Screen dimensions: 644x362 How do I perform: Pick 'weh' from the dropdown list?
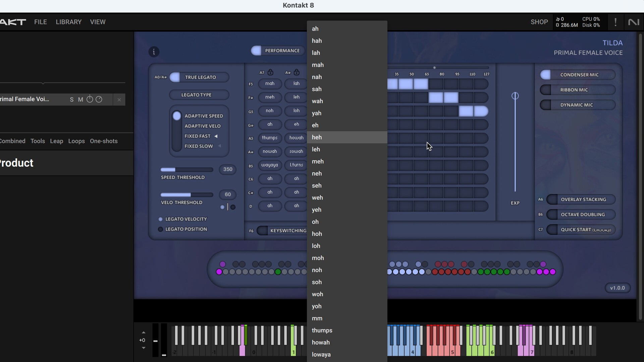click(347, 198)
